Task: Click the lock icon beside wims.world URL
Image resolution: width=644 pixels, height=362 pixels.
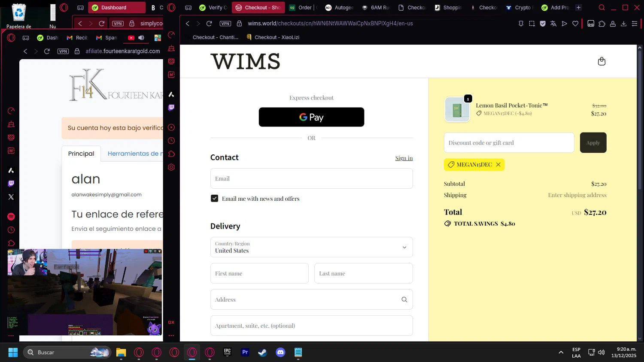Action: [x=239, y=24]
